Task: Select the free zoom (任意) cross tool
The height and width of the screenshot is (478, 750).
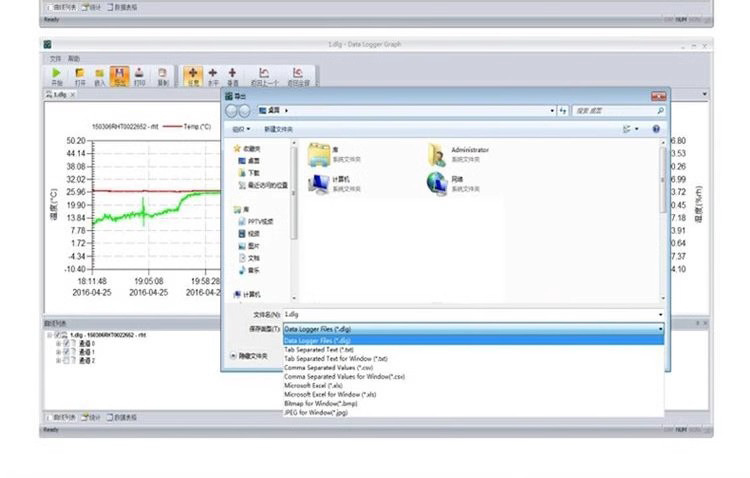Action: (x=193, y=76)
